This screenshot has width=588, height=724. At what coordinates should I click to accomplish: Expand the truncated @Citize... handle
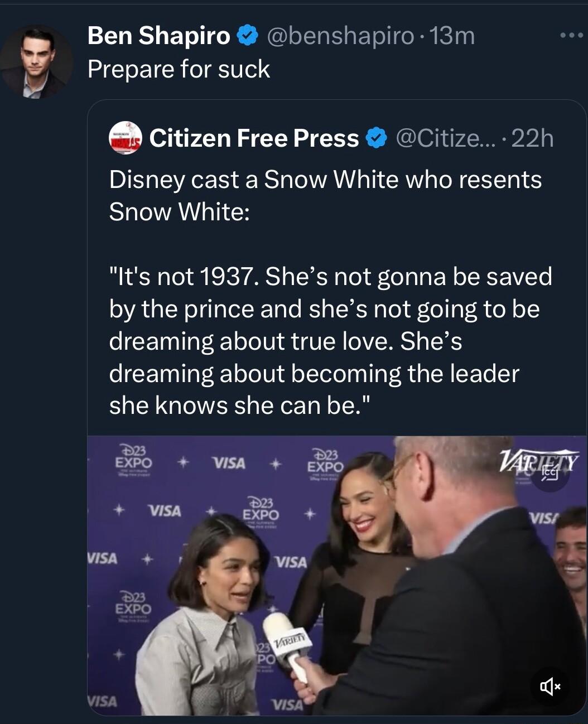[x=444, y=138]
